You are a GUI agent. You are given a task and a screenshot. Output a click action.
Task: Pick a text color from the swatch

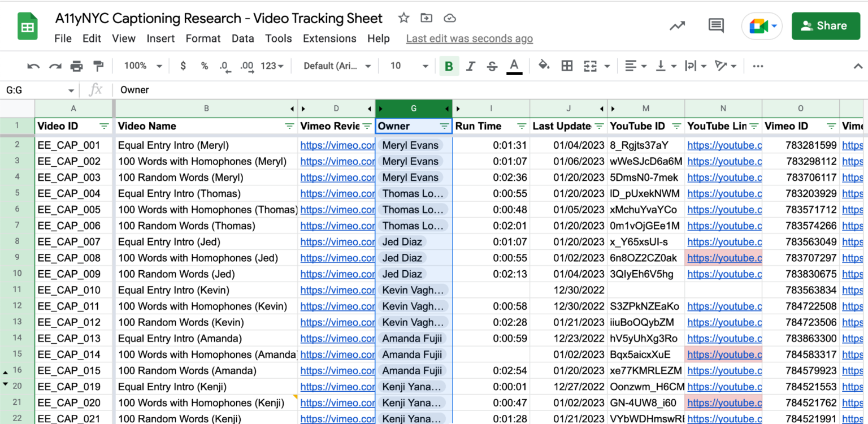click(514, 66)
